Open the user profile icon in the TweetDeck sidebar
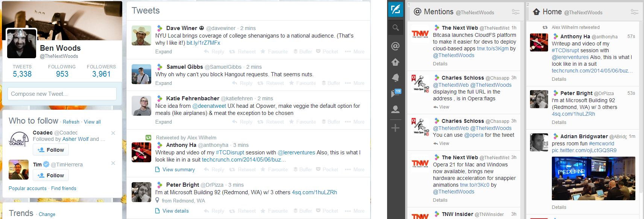The height and width of the screenshot is (219, 644). pyautogui.click(x=395, y=109)
